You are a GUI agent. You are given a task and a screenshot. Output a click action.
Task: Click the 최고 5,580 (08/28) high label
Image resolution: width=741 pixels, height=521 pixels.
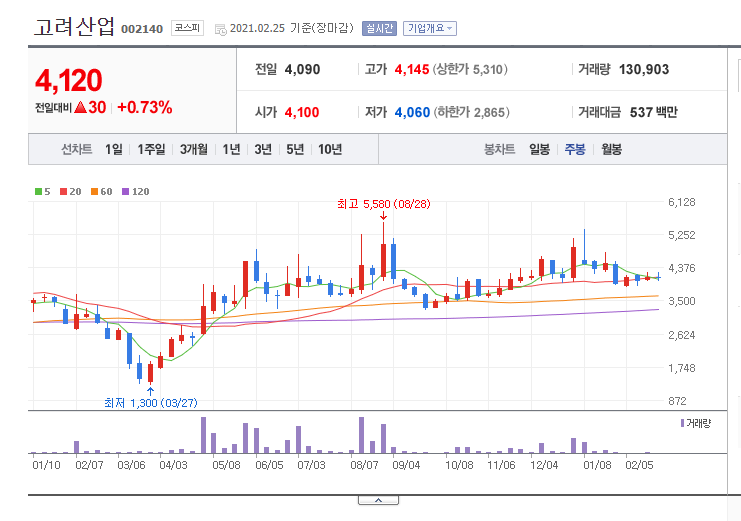384,204
